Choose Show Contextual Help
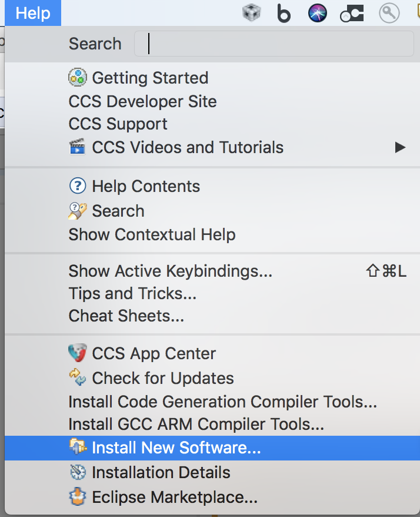 (152, 234)
